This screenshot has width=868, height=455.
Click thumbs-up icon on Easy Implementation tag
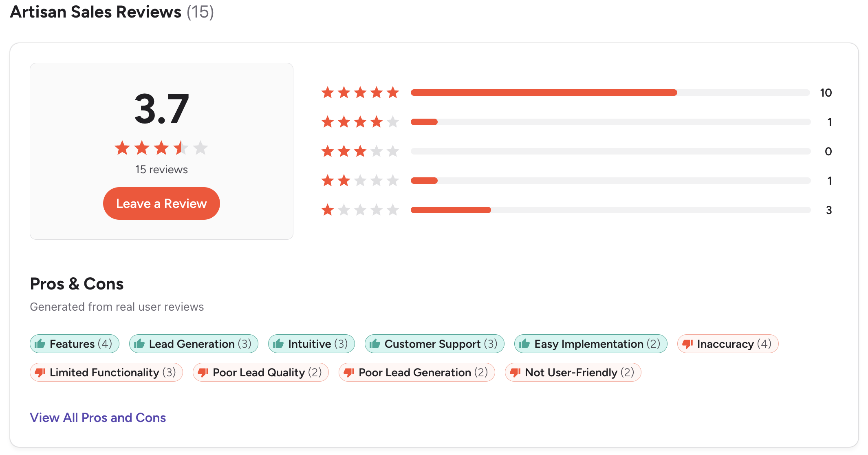point(524,344)
